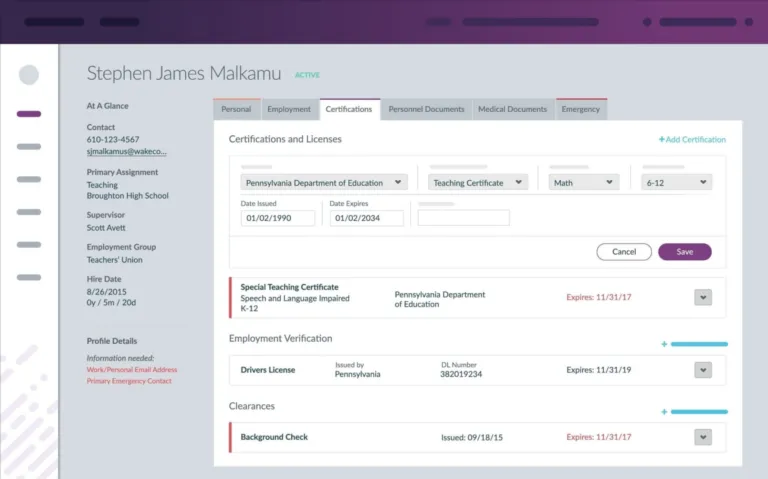This screenshot has width=768, height=479.
Task: Click the plus icon beside Employment Verification
Action: click(x=664, y=344)
